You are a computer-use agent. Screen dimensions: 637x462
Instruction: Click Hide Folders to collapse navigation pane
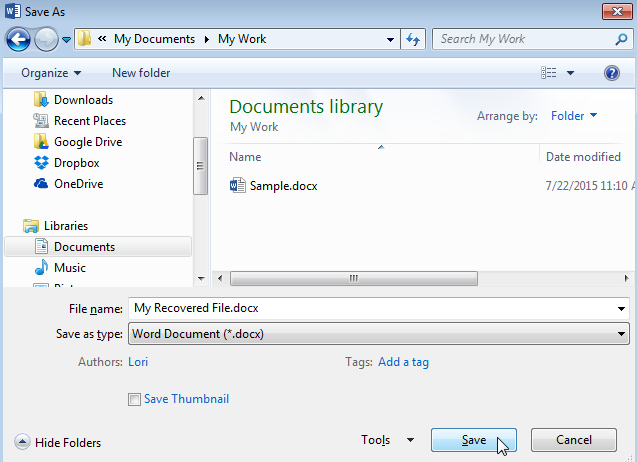coord(59,442)
